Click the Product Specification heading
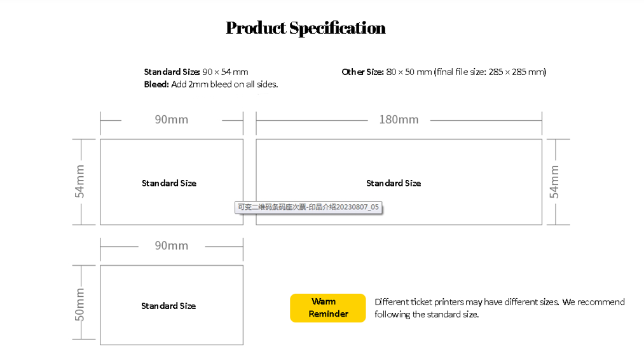644x358 pixels. (x=306, y=28)
